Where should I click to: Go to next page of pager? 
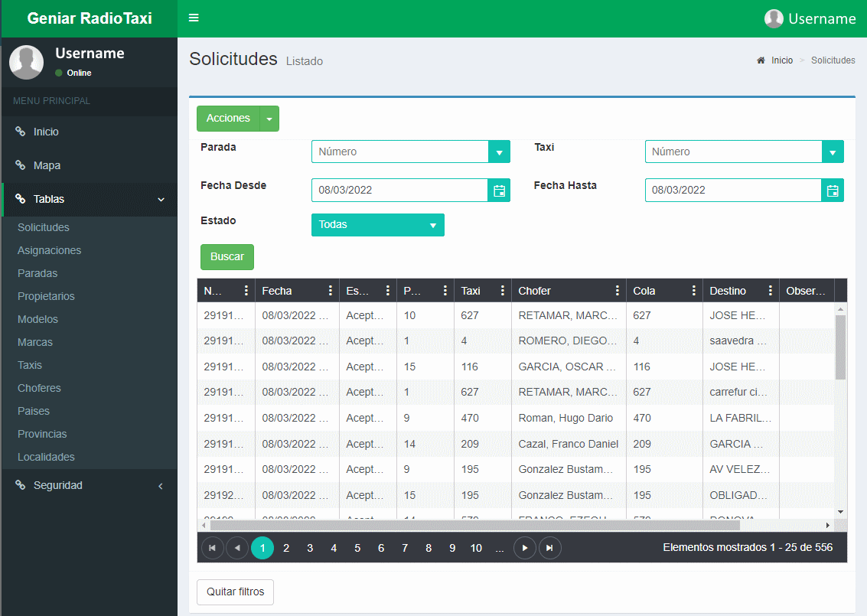point(525,548)
